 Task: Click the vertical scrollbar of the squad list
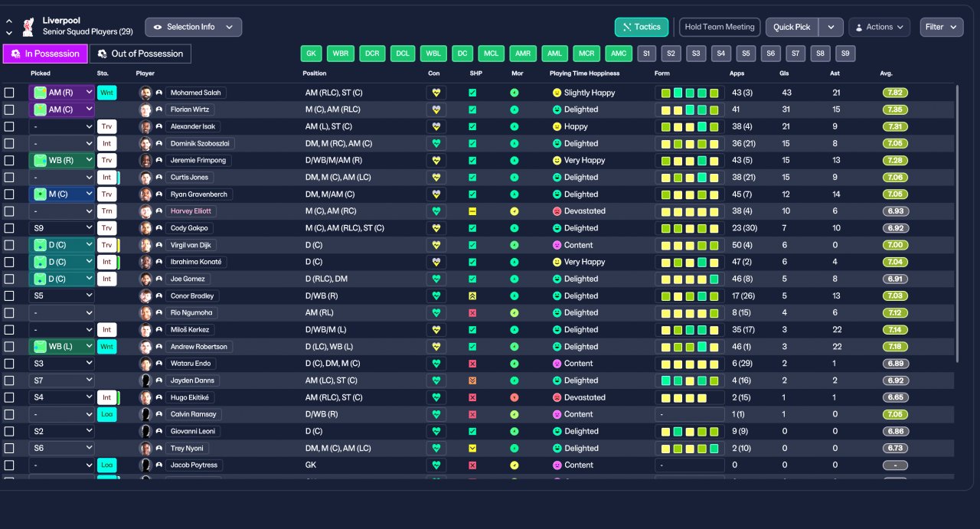(957, 223)
